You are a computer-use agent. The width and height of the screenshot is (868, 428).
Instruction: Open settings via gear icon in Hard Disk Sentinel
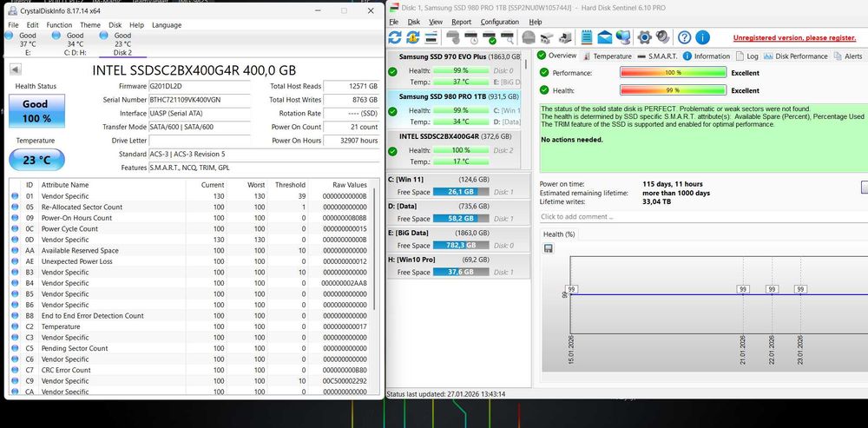644,37
